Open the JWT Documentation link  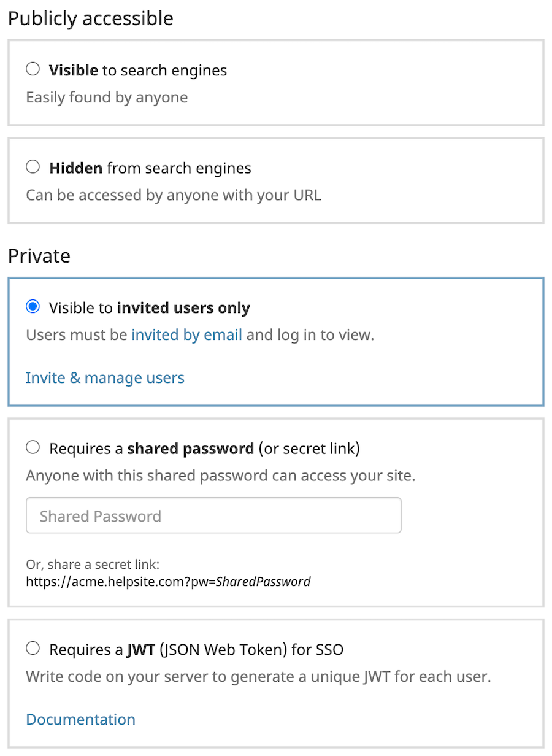[80, 719]
